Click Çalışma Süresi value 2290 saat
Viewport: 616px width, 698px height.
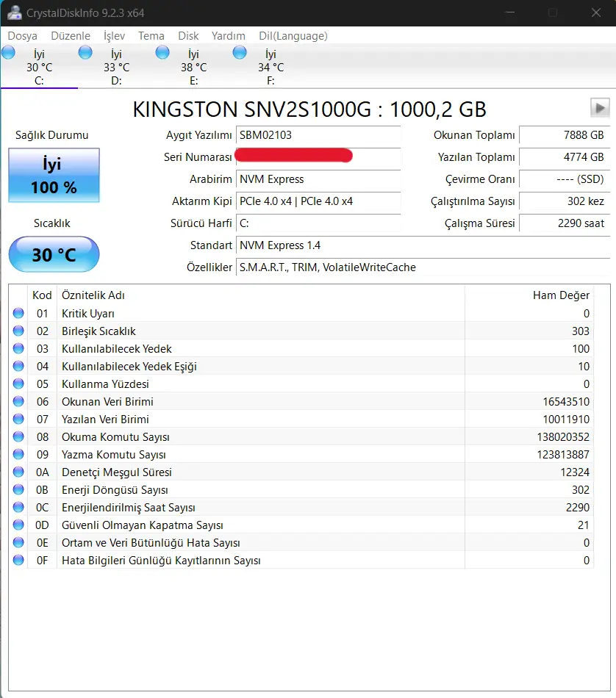(565, 223)
